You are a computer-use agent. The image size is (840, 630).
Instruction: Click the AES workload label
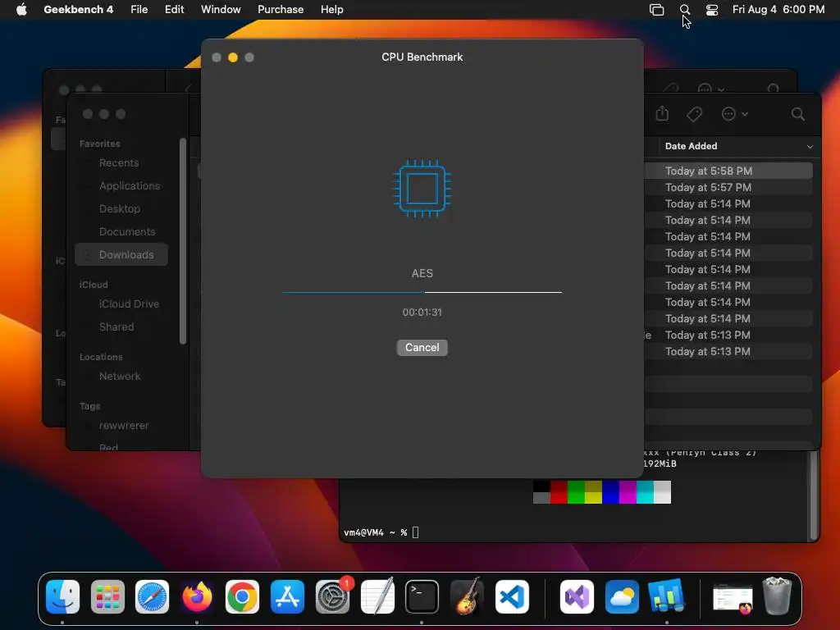click(x=422, y=273)
